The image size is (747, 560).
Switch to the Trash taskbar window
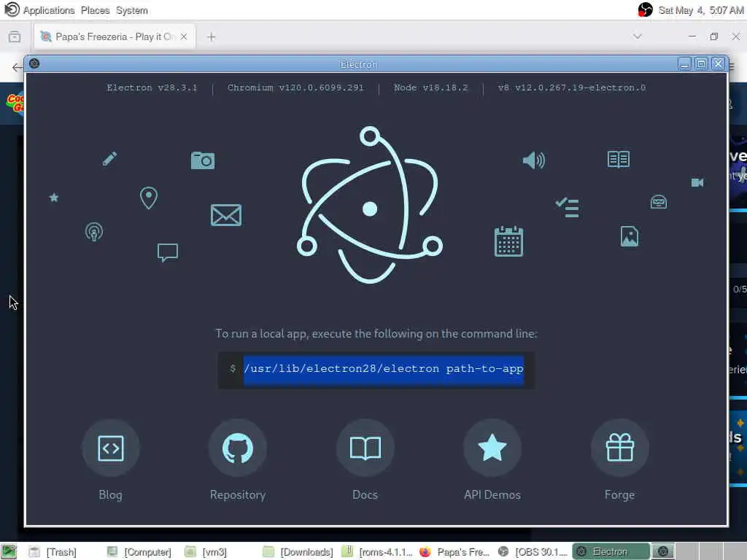(53, 552)
